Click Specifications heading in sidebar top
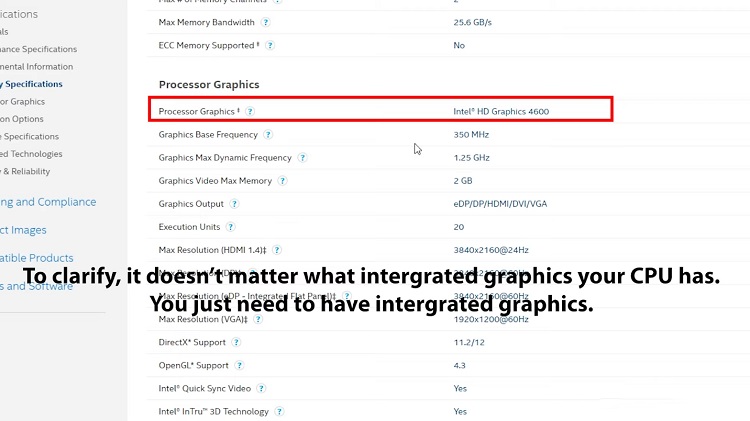The width and height of the screenshot is (750, 421). tap(19, 14)
